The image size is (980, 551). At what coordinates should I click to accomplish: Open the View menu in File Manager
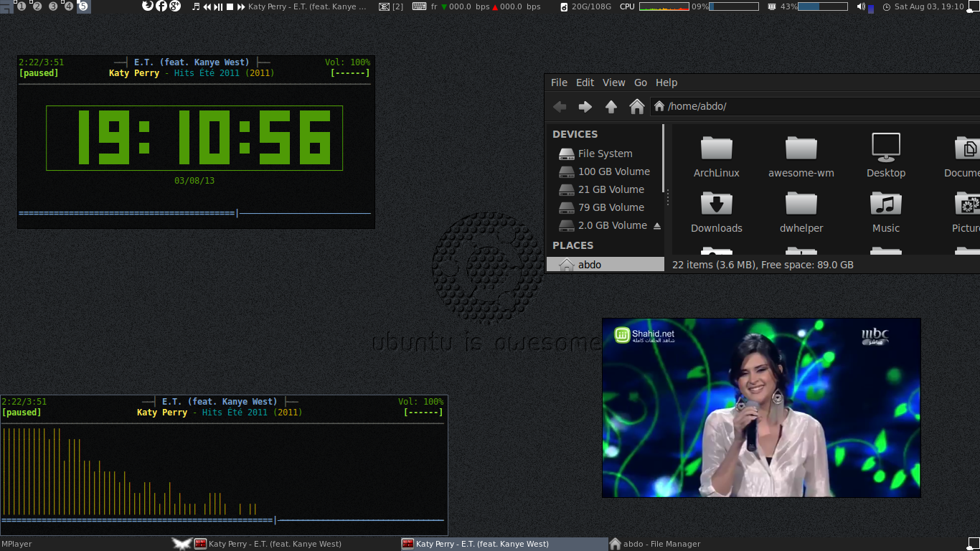pos(613,83)
